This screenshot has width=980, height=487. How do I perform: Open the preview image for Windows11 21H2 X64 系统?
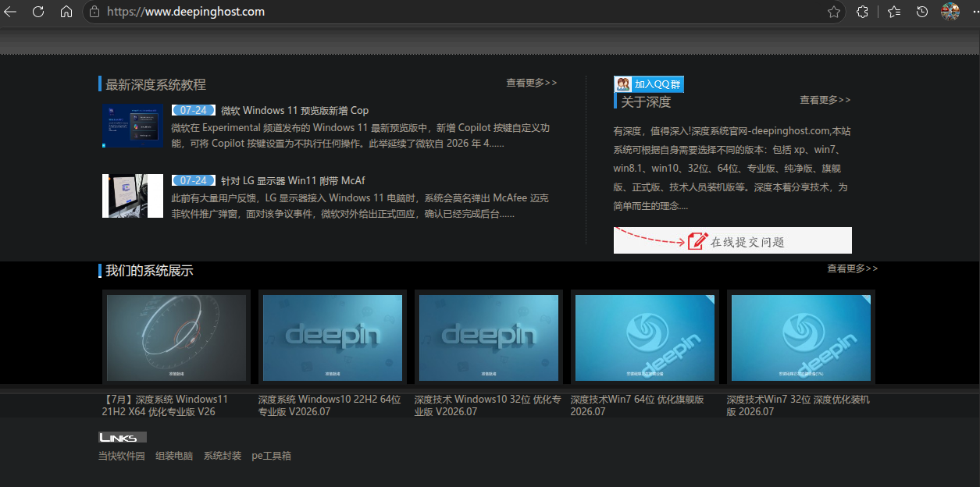click(x=176, y=337)
